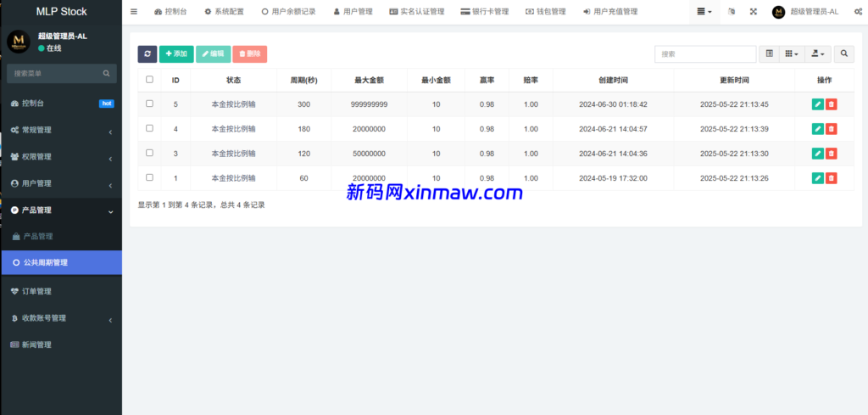Delete row ID 4 with trash icon
Viewport: 868px width, 415px height.
tap(831, 129)
